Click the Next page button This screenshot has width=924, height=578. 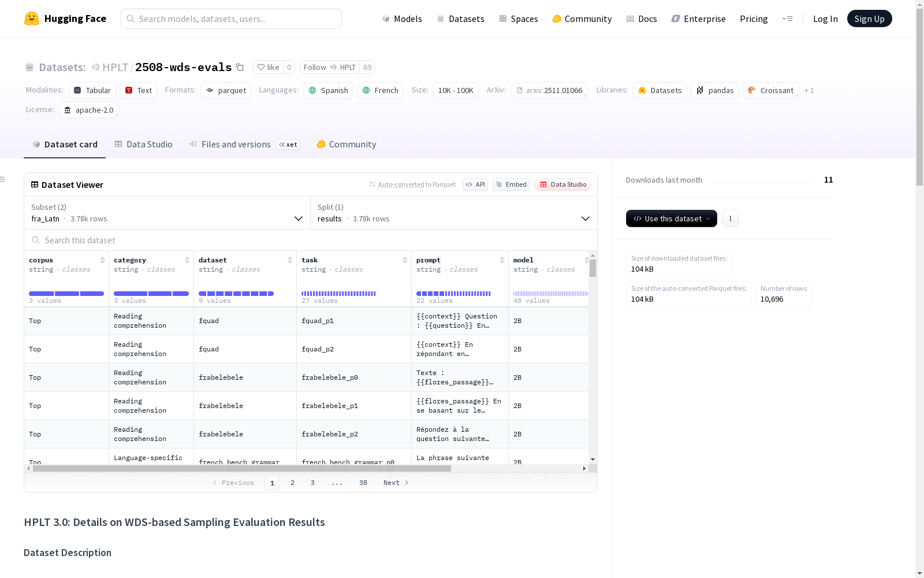click(x=396, y=483)
